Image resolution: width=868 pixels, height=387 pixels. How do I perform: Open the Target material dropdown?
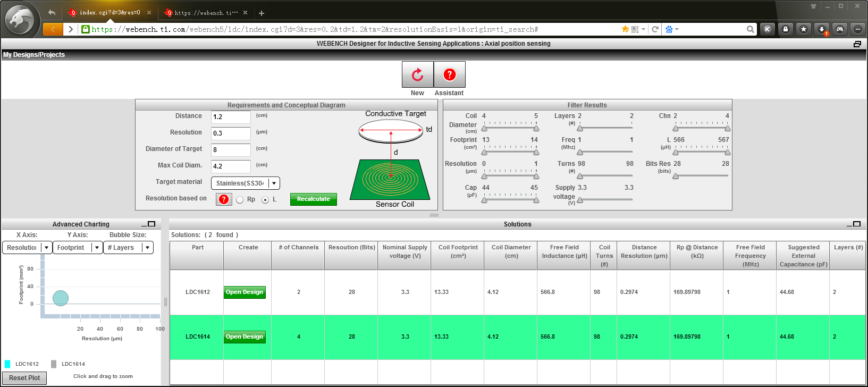click(x=246, y=183)
